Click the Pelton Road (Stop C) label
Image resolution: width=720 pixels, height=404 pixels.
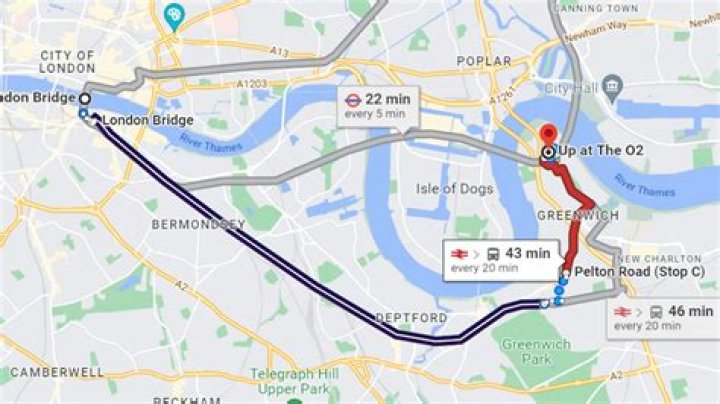click(640, 272)
